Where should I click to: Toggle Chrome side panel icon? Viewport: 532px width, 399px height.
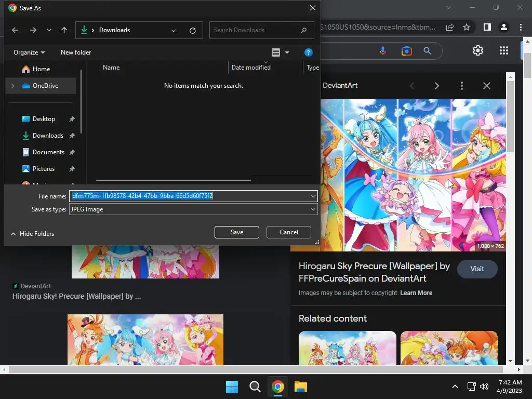[487, 27]
